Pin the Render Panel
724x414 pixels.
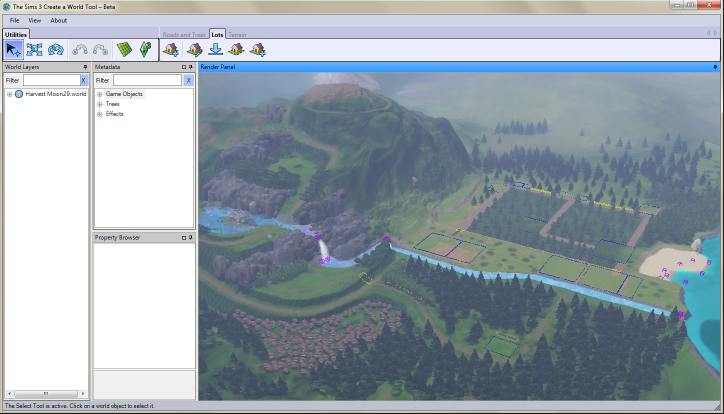point(715,67)
